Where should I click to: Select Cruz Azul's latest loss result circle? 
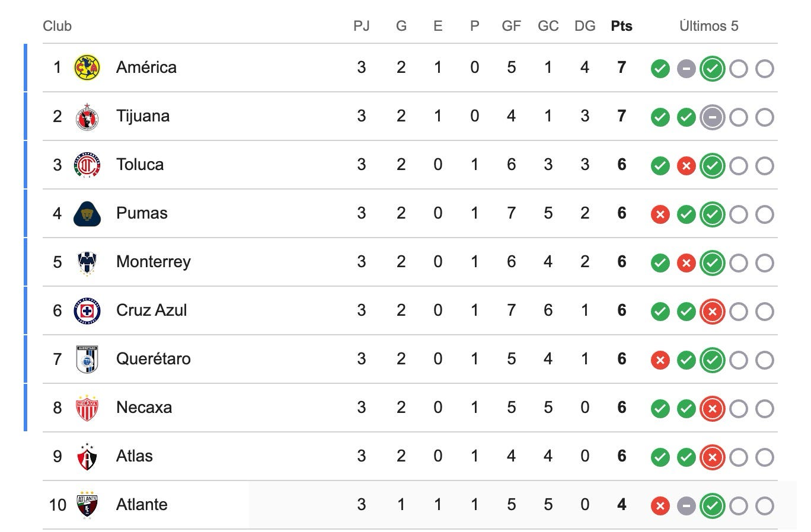point(712,312)
